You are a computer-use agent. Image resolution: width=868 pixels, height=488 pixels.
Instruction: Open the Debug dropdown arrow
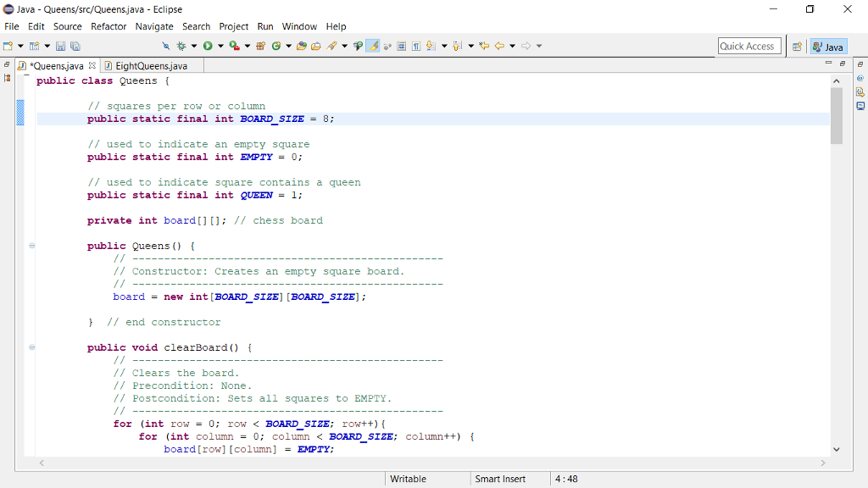click(193, 46)
